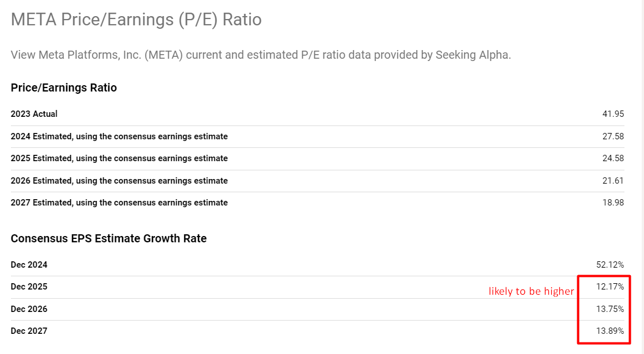Select the 52.12% growth rate value
Image resolution: width=644 pixels, height=354 pixels.
click(610, 265)
